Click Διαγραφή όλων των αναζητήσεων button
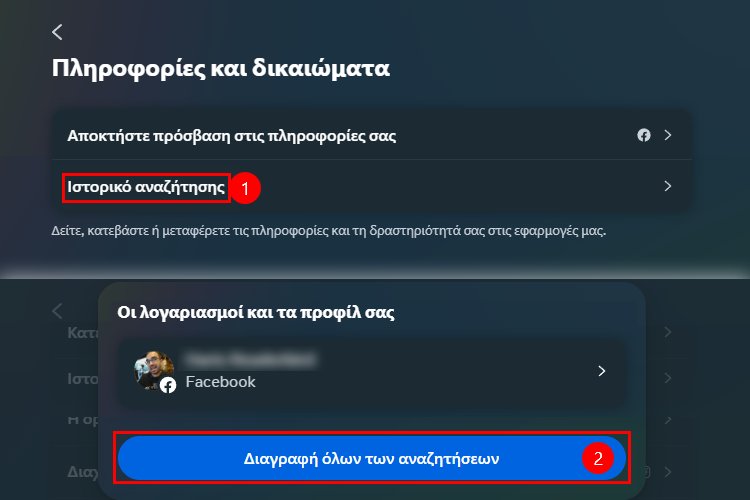This screenshot has width=750, height=500. click(372, 458)
